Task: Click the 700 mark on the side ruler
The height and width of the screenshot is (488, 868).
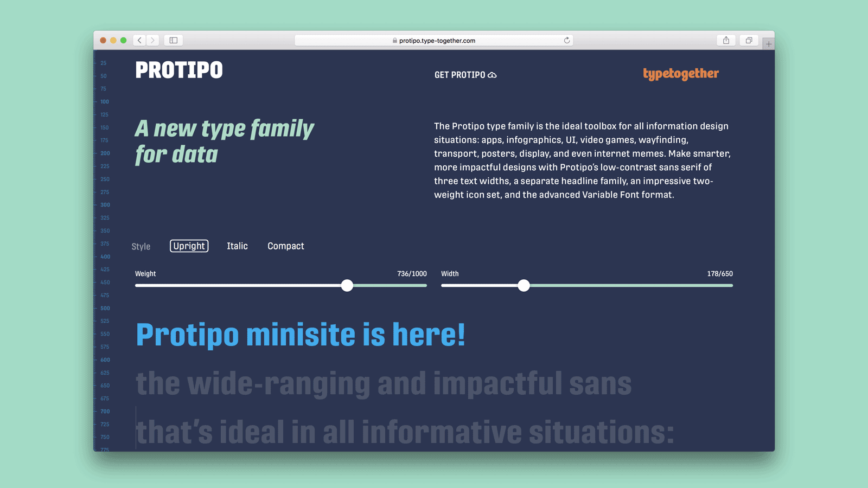Action: point(105,412)
